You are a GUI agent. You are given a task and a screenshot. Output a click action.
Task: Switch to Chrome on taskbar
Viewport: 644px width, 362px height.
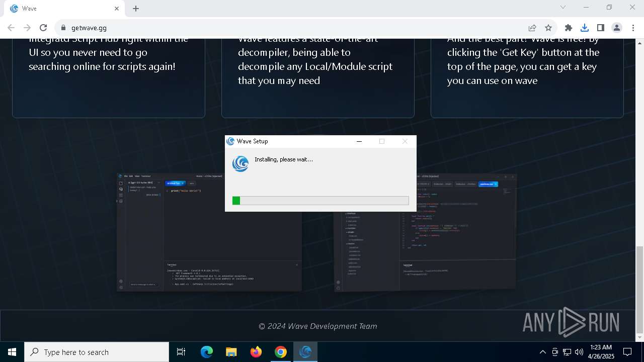[281, 352]
